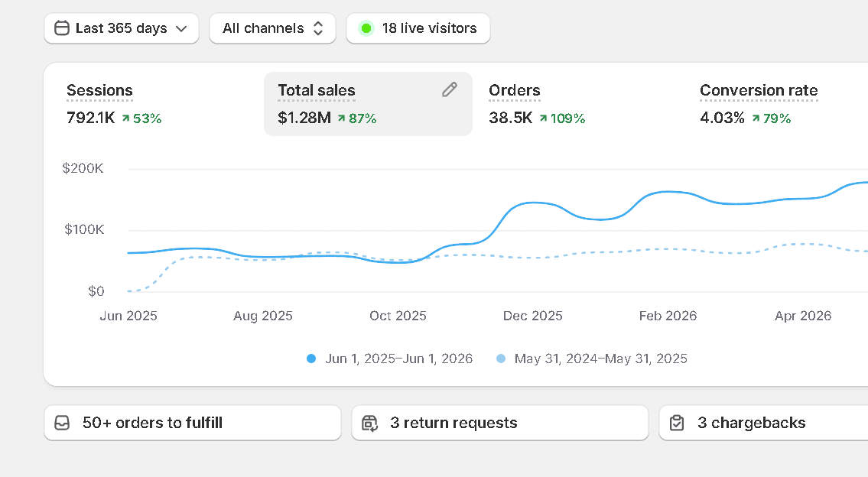
Task: Click the 53% sessions increase indicator
Action: [141, 118]
